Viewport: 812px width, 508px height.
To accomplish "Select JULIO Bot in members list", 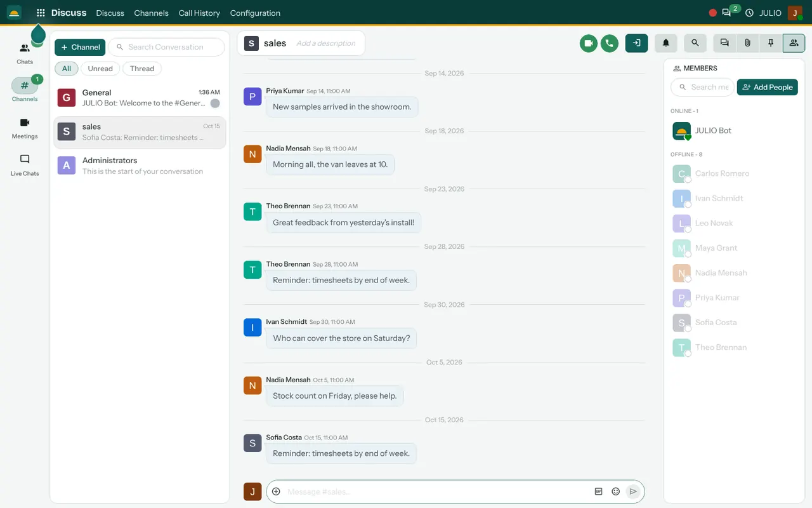I will coord(734,131).
